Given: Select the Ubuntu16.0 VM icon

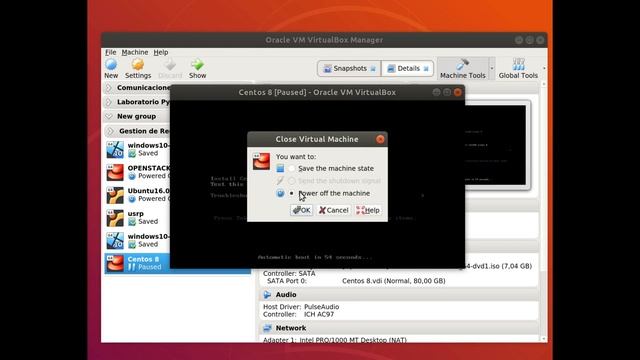Looking at the screenshot, I should (x=115, y=195).
